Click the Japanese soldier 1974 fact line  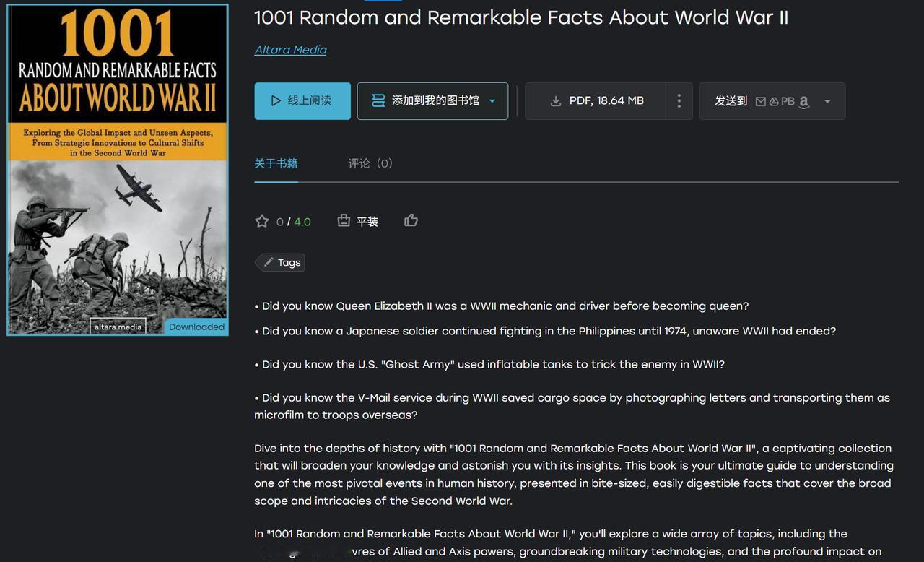[545, 332]
